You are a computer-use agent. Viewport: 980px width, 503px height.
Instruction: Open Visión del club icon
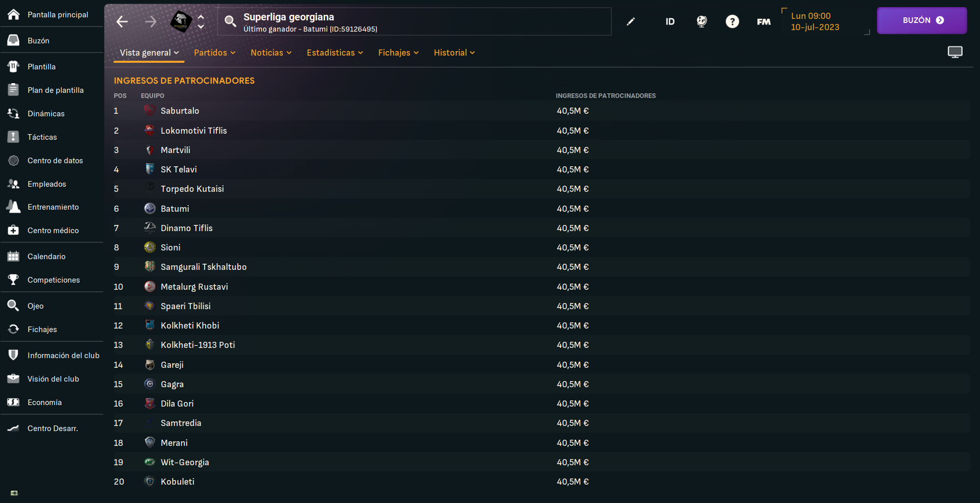point(14,379)
